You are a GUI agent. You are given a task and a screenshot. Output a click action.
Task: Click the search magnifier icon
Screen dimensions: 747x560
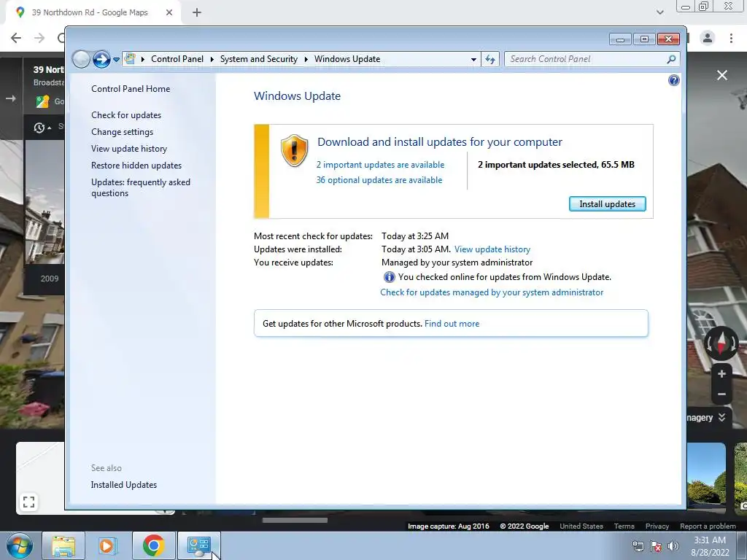pyautogui.click(x=671, y=59)
